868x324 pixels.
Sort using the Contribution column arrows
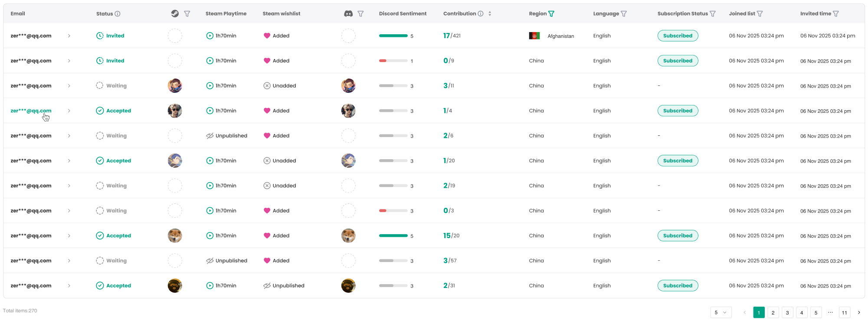click(490, 13)
